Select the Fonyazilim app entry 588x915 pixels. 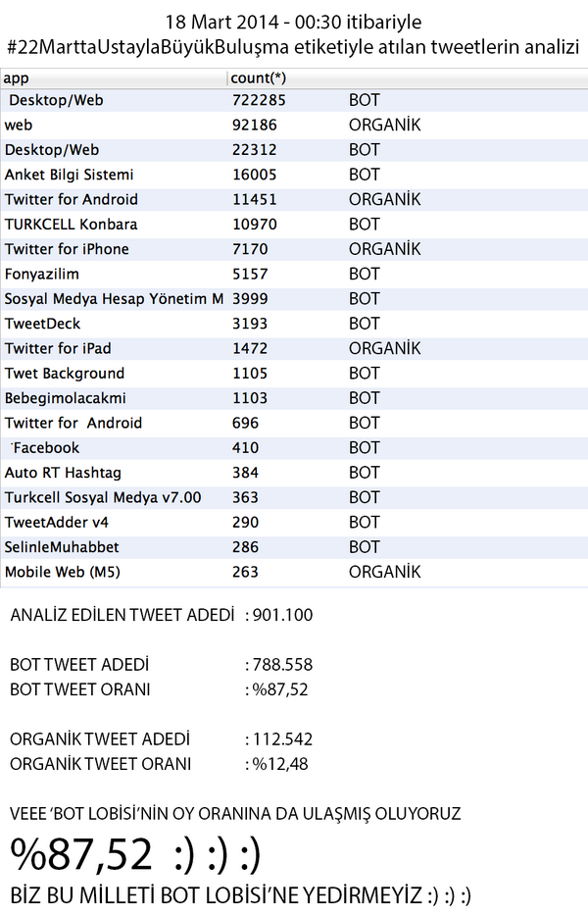pos(42,274)
